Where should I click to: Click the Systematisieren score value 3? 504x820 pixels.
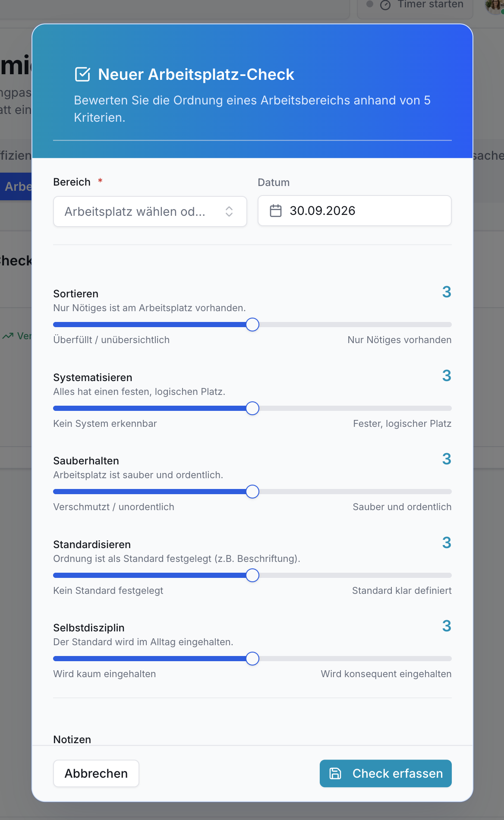point(447,376)
